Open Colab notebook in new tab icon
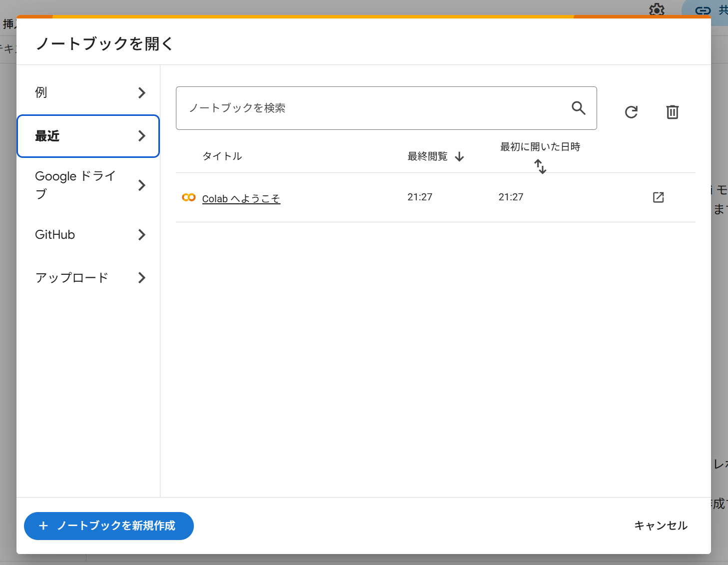This screenshot has width=728, height=565. tap(658, 197)
